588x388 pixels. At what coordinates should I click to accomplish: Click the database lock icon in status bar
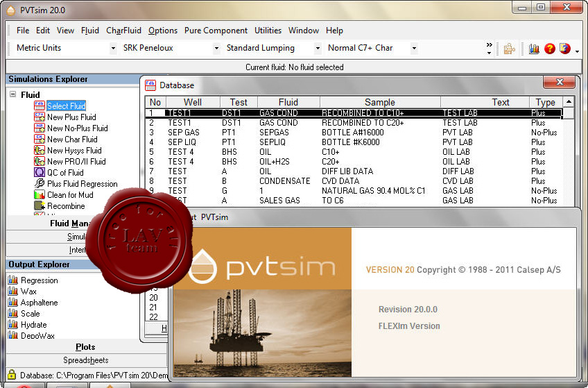12,375
